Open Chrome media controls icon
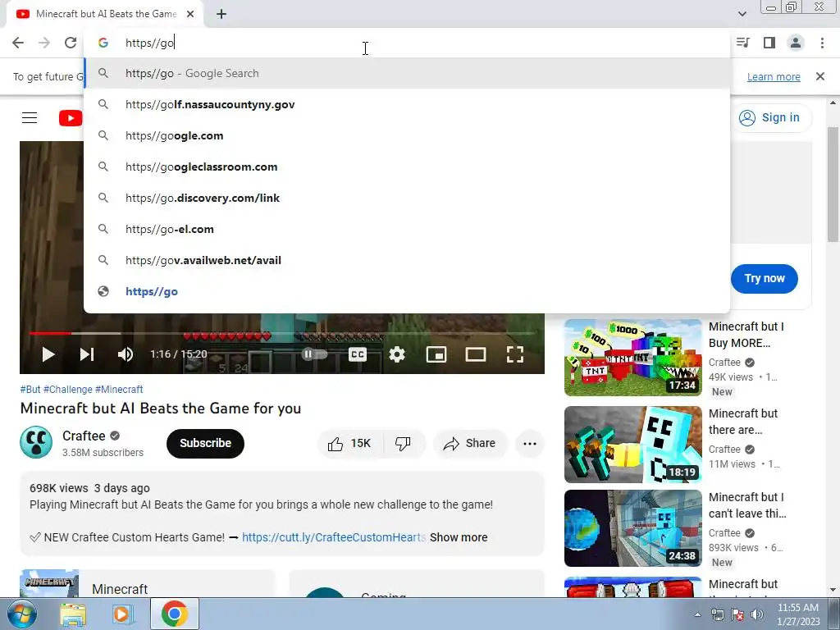Viewport: 840px width, 630px height. [x=743, y=43]
